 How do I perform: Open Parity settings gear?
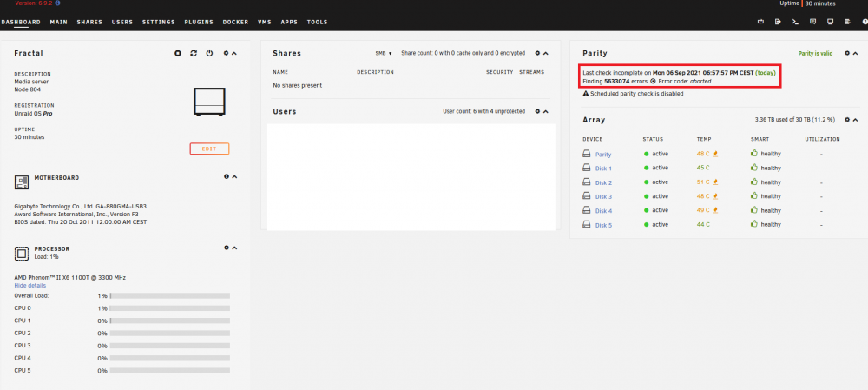847,53
